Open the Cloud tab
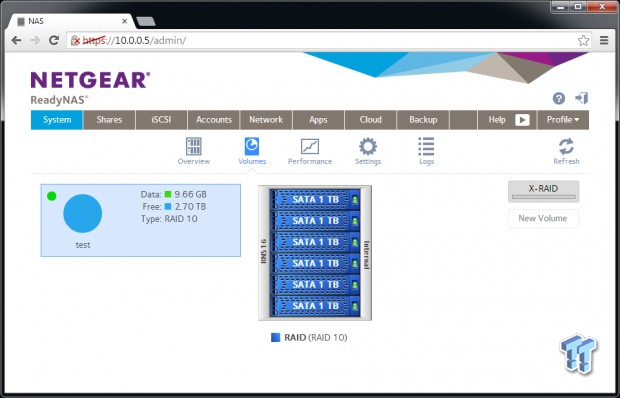620x398 pixels. click(370, 120)
